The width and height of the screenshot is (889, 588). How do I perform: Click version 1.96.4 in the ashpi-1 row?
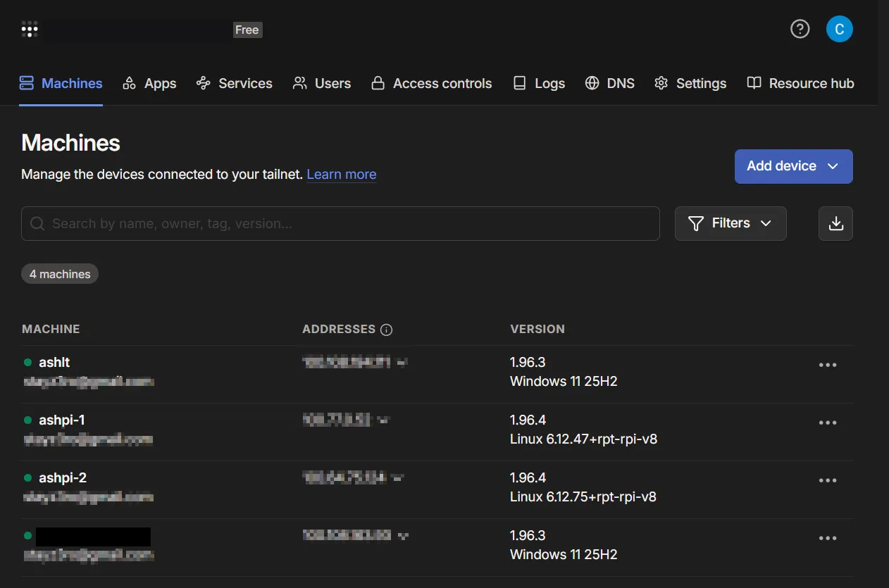pyautogui.click(x=528, y=420)
